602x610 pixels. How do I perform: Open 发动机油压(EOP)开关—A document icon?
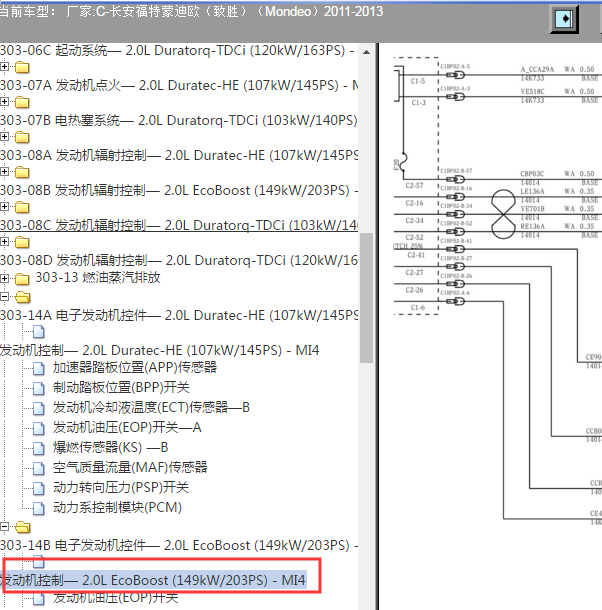(39, 428)
